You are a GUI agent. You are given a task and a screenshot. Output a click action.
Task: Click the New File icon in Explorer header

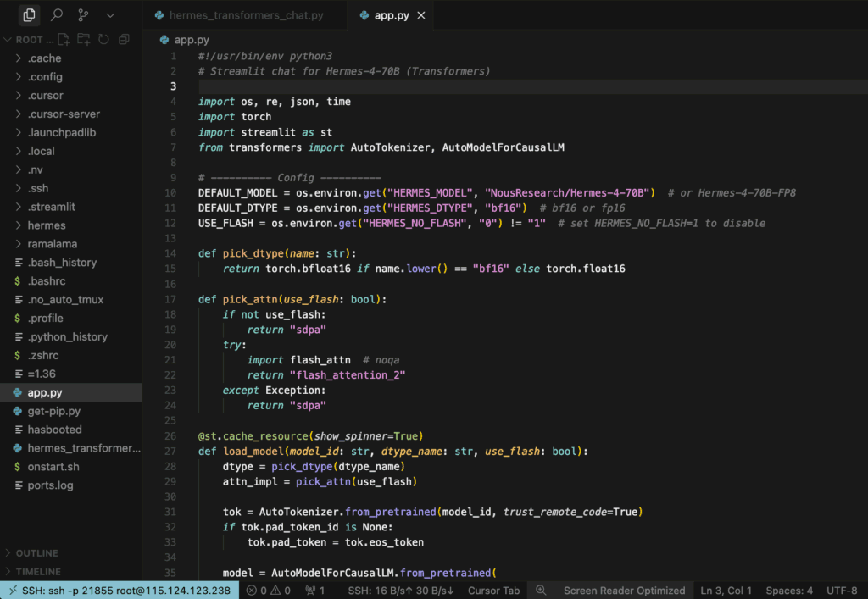pyautogui.click(x=64, y=39)
